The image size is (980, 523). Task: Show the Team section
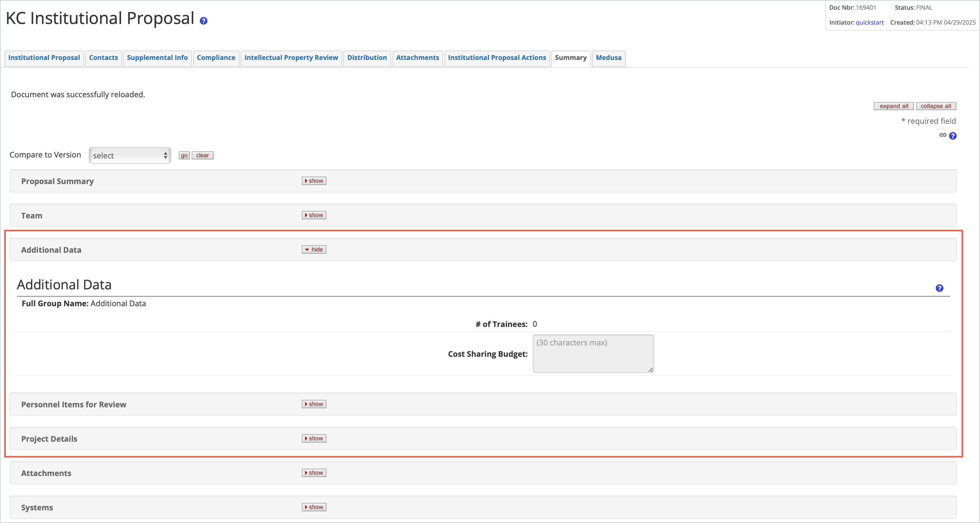[x=313, y=215]
